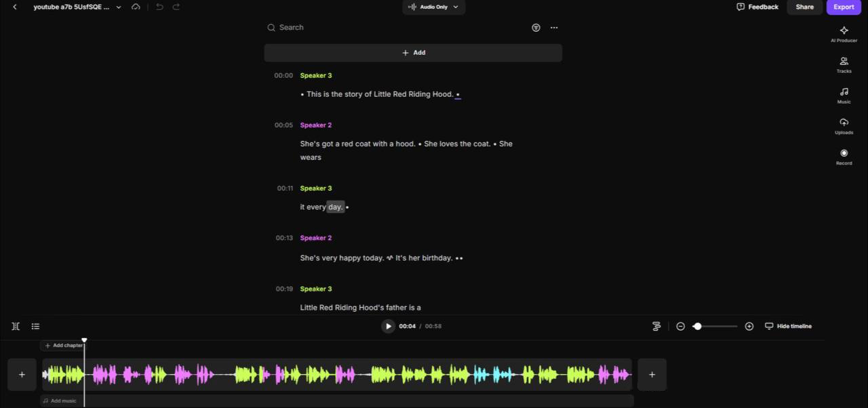
Task: Add clip with left plus button
Action: [22, 375]
